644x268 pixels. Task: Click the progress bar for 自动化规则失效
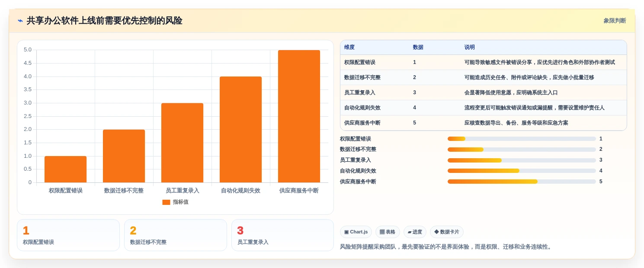coord(522,171)
